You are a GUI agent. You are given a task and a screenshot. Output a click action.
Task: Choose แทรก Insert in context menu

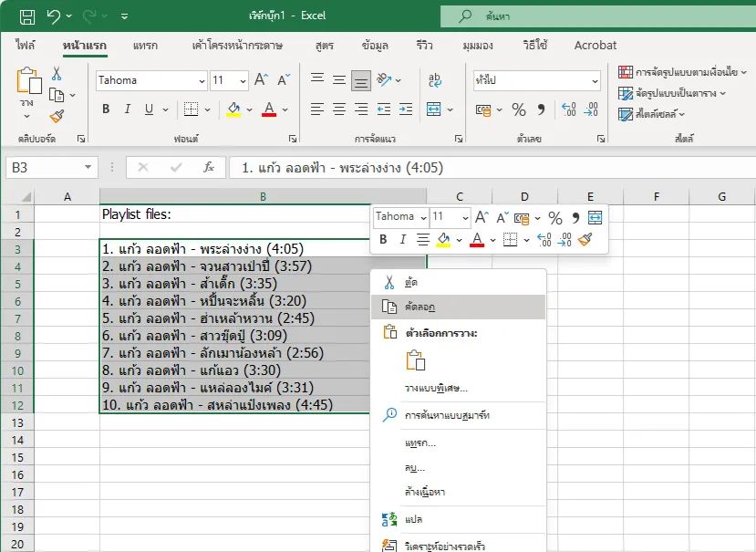coord(458,443)
